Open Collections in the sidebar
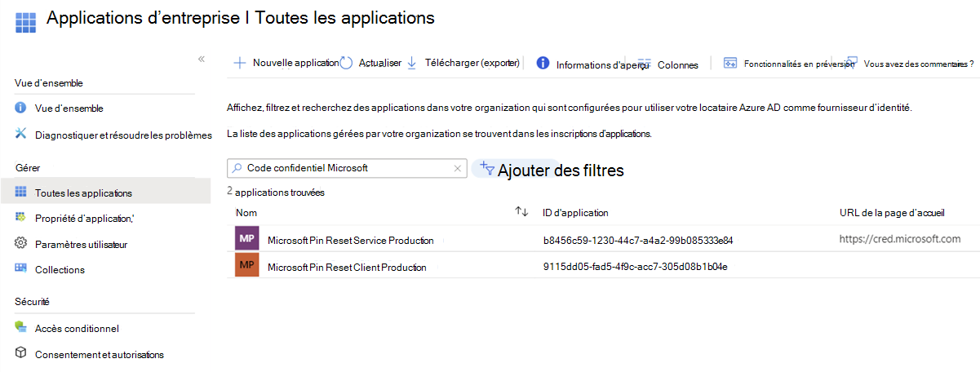The height and width of the screenshot is (372, 980). click(x=60, y=270)
